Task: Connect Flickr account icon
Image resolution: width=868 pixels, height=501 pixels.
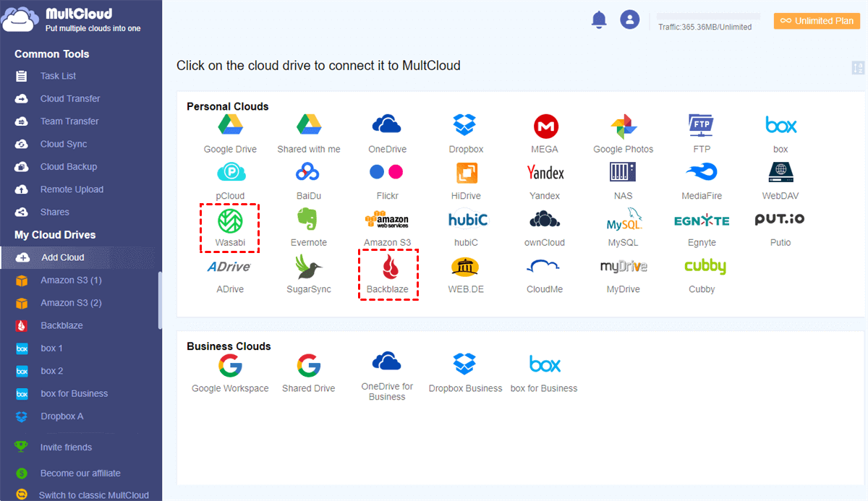Action: click(387, 172)
